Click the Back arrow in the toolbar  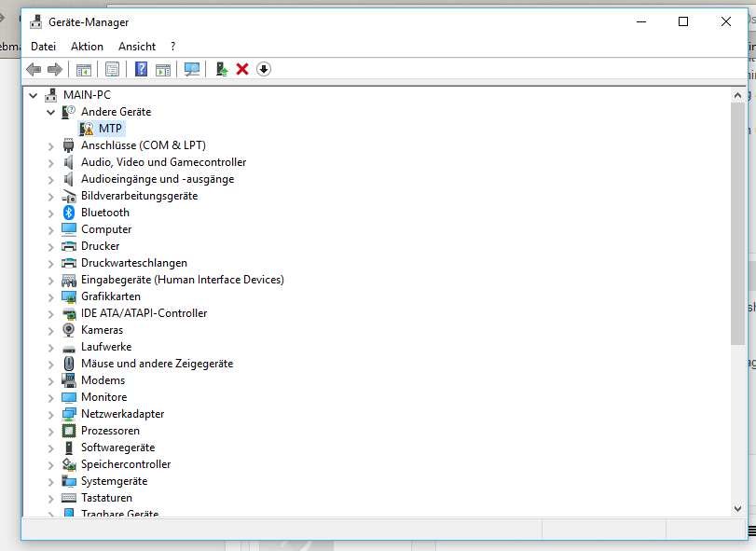[34, 69]
